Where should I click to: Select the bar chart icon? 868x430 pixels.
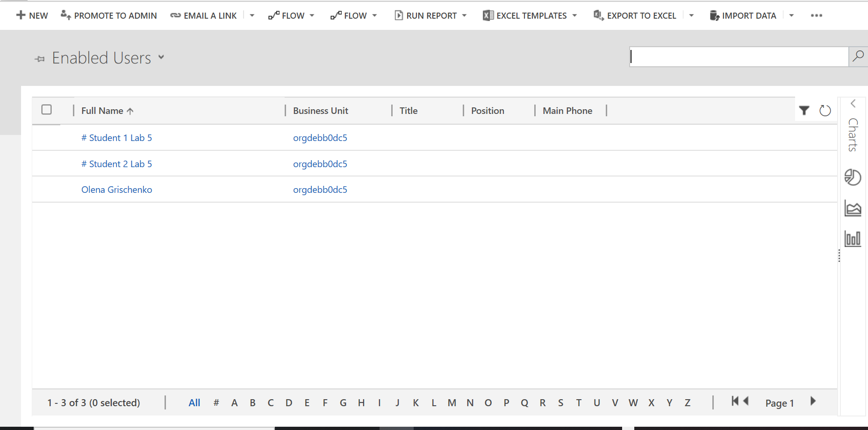click(x=853, y=239)
